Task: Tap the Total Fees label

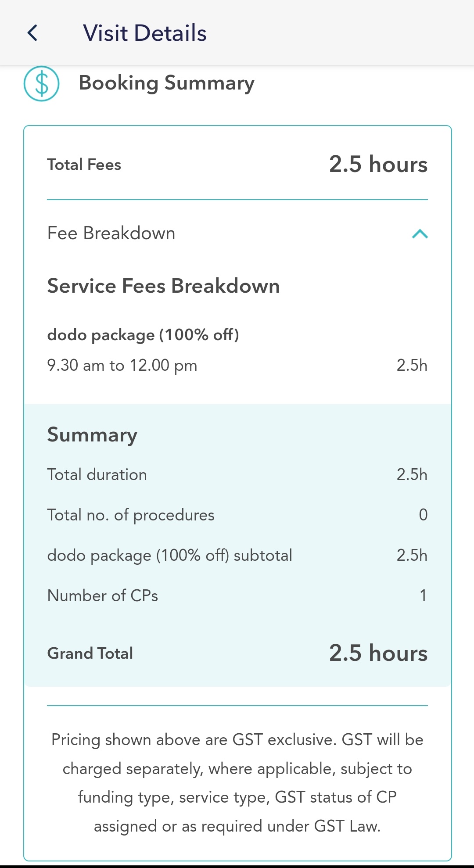Action: coord(84,165)
